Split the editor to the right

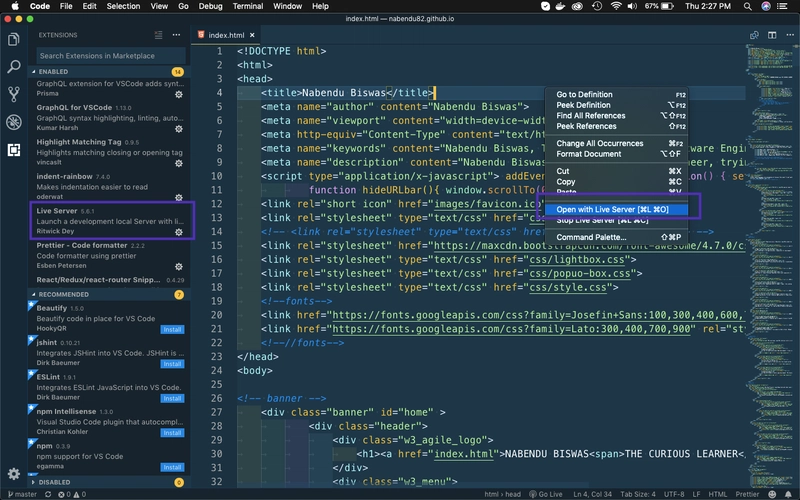pos(772,35)
